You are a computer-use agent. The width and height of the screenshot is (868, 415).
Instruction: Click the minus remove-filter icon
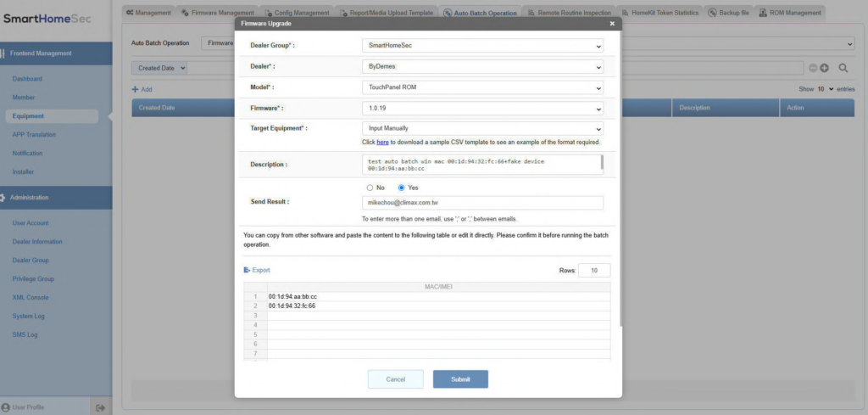[813, 68]
